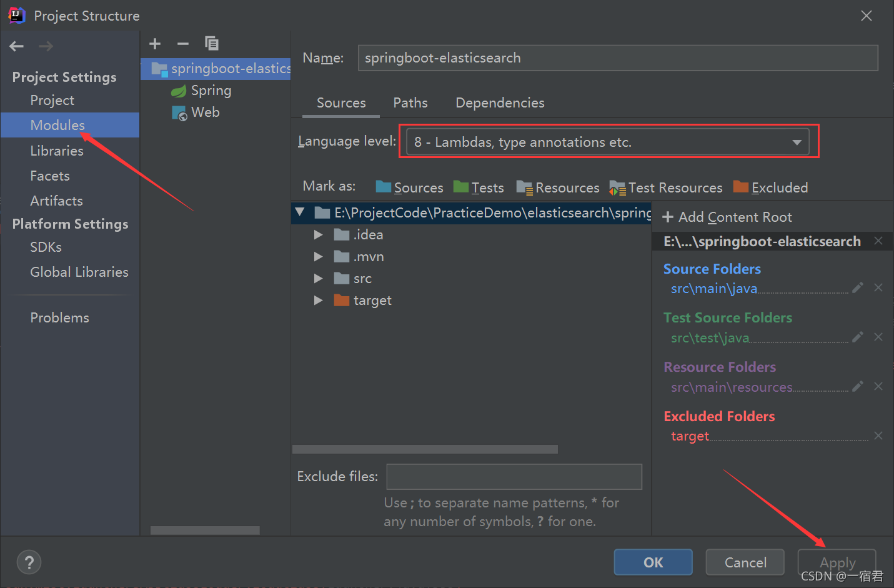
Task: Expand the src folder node
Action: (318, 279)
